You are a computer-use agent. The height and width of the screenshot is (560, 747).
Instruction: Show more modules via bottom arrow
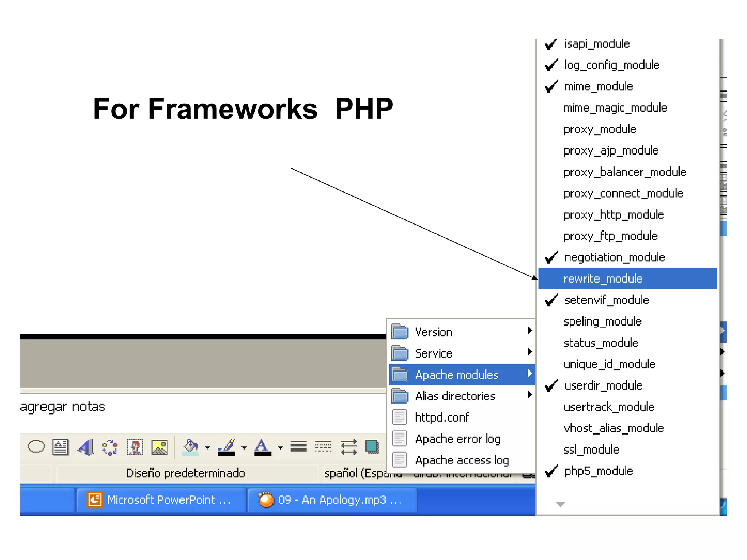click(x=560, y=504)
